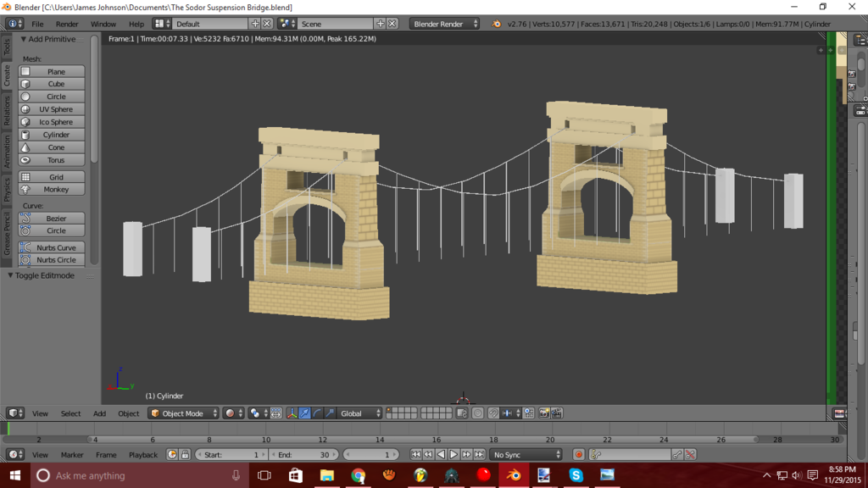Play the animation in reverse
Image resolution: width=868 pixels, height=488 pixels.
pos(441,455)
